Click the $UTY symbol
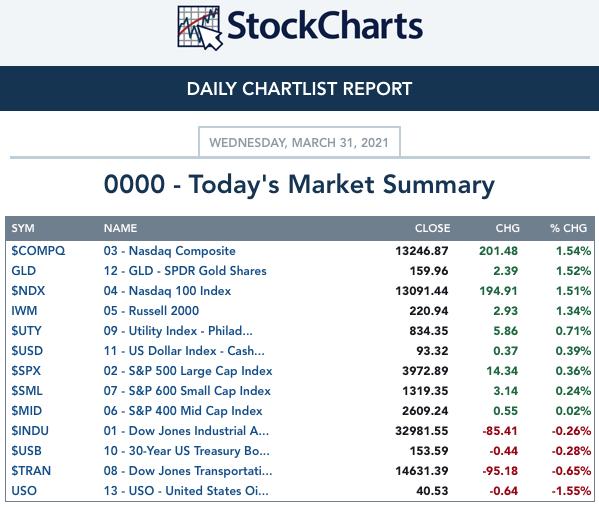This screenshot has height=507, width=599. 26,331
